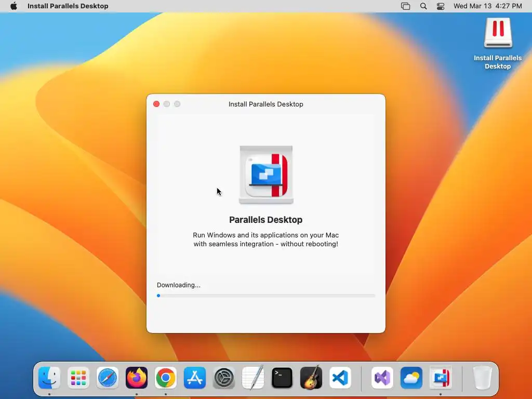Open Spotlight search in the menu bar

[423, 6]
